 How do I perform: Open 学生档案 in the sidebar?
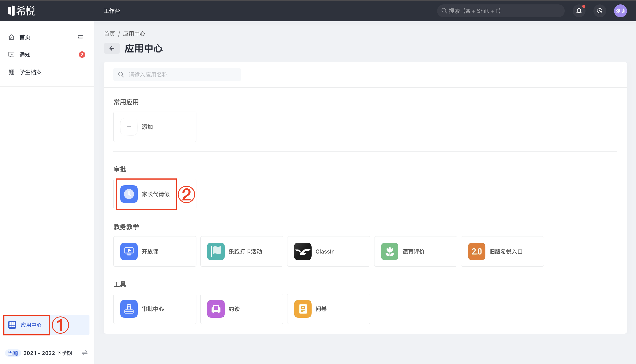[x=31, y=72]
